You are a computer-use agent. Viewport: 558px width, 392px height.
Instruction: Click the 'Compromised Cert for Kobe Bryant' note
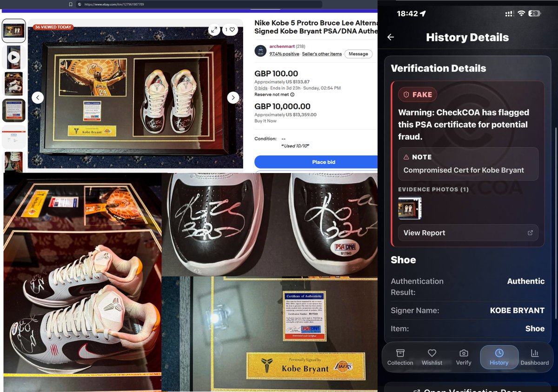click(x=464, y=170)
